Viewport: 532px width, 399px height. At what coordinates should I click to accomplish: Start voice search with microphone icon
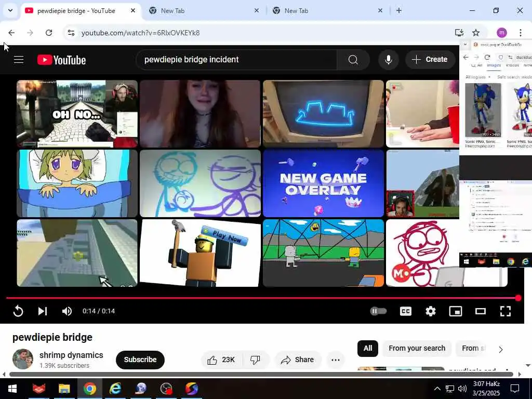(x=389, y=60)
